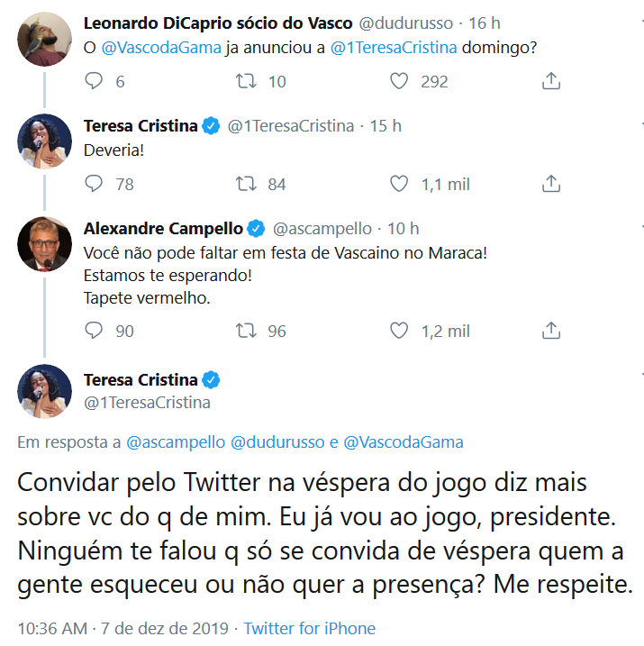The height and width of the screenshot is (646, 644).
Task: Retweet Alexandre Campello's tweet
Action: point(246,331)
